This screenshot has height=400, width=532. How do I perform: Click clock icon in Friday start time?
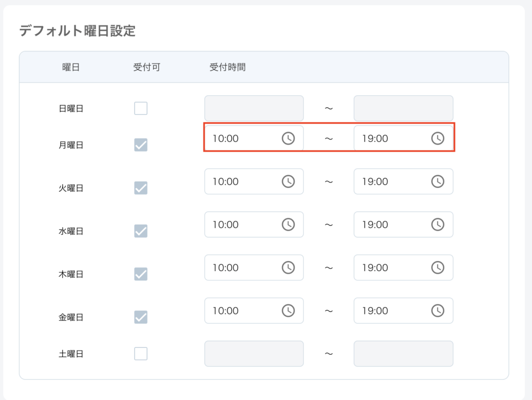288,311
